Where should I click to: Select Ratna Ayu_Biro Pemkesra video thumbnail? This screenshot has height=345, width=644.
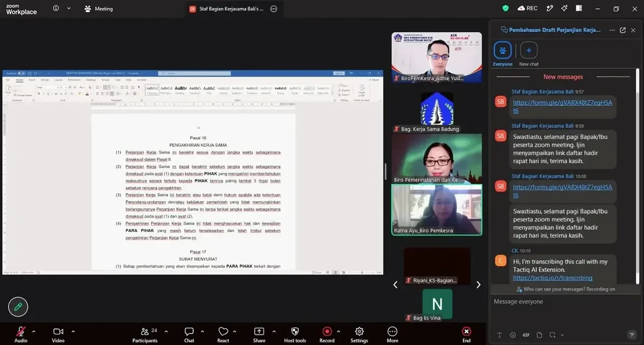point(436,209)
